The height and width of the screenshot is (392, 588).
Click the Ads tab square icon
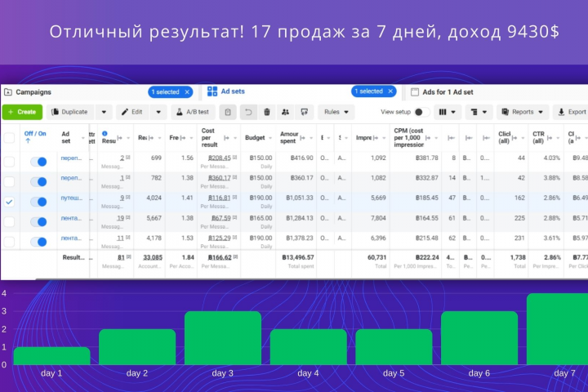415,92
